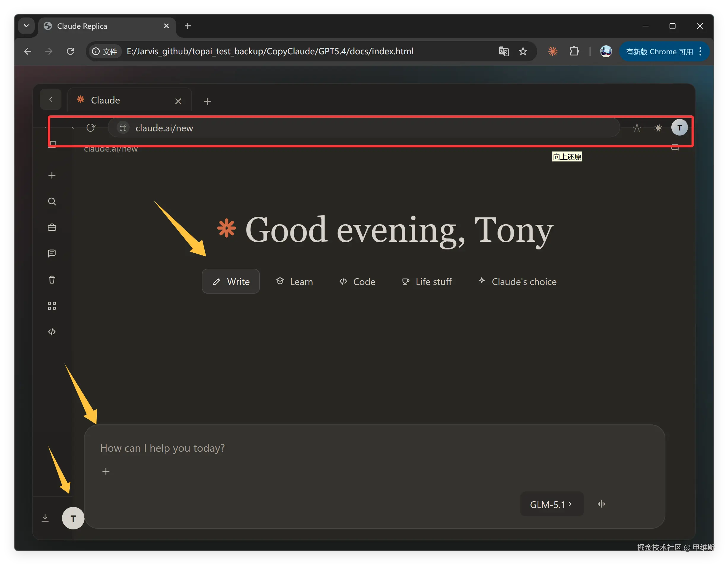
Task: Open a new tab in the inner browser
Action: click(207, 101)
